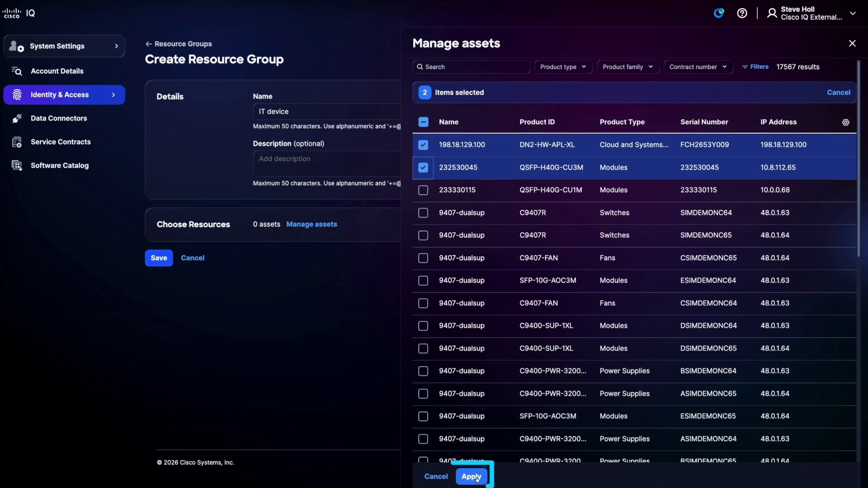The width and height of the screenshot is (868, 488).
Task: Open table column settings gear icon
Action: [x=846, y=122]
